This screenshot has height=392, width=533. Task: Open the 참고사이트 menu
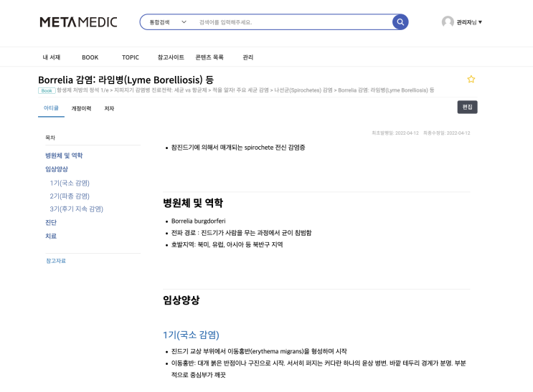171,57
